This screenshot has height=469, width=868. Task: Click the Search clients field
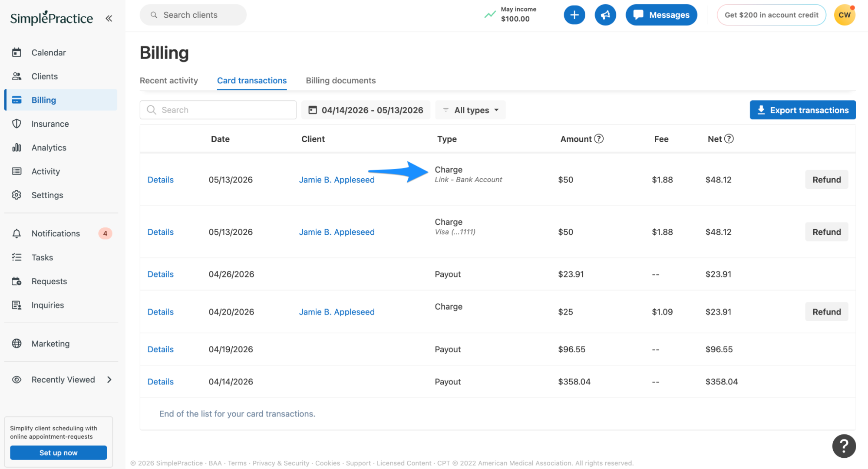[193, 15]
